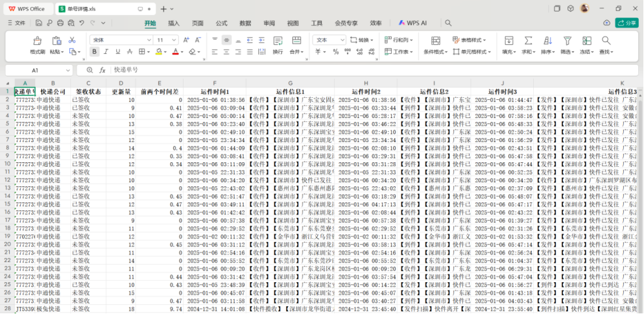
Task: Click the new tab plus button
Action: [x=163, y=8]
